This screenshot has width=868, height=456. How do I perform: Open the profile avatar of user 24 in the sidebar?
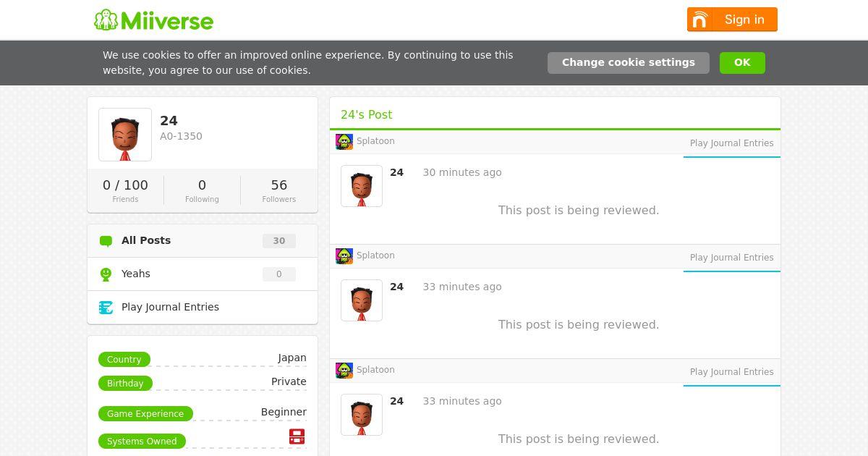pos(125,135)
